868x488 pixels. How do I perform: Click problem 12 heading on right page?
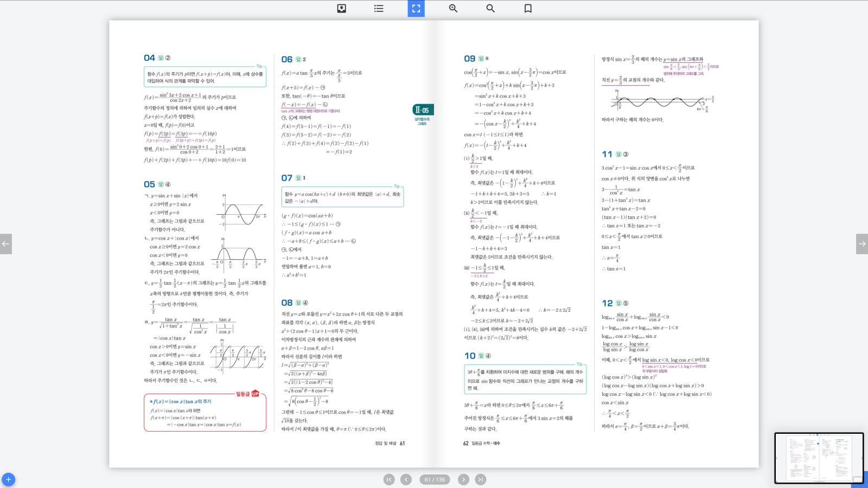coord(607,303)
